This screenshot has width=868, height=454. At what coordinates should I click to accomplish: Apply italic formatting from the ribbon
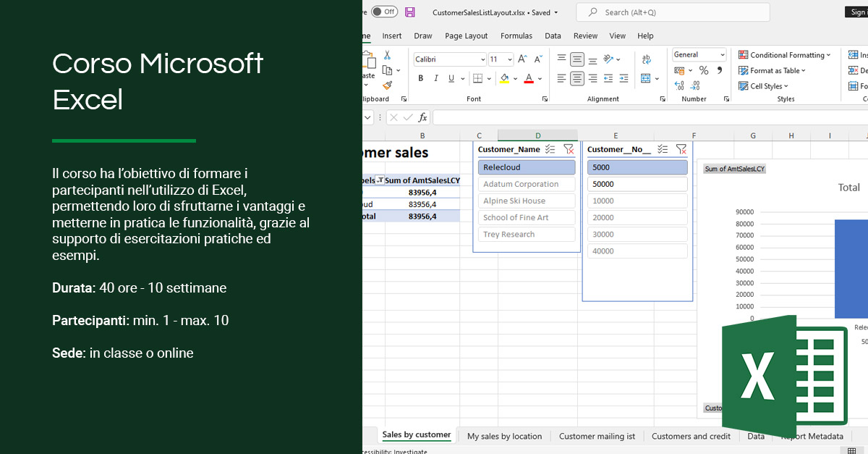pos(436,78)
